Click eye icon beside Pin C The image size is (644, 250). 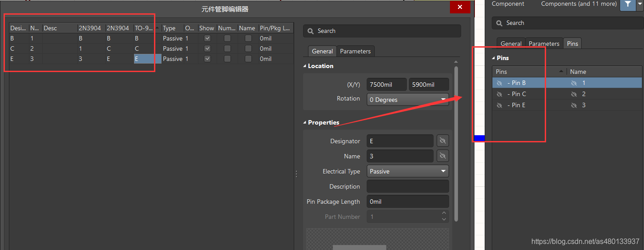499,94
